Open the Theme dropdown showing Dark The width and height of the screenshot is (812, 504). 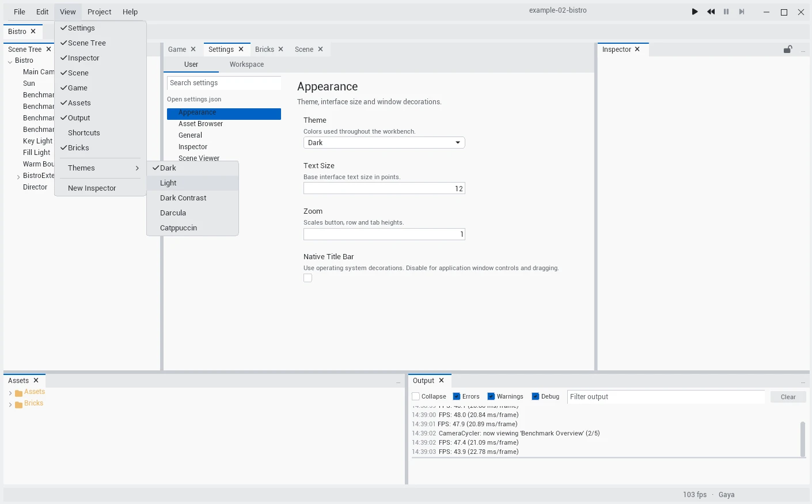pos(384,143)
